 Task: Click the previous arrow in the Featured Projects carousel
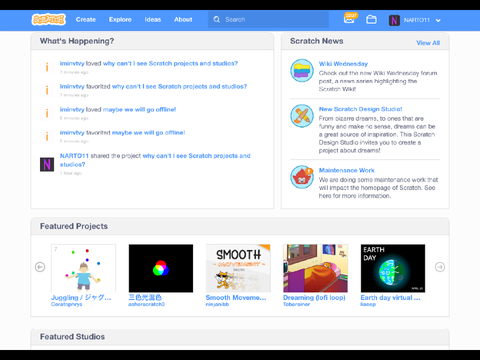tap(40, 267)
